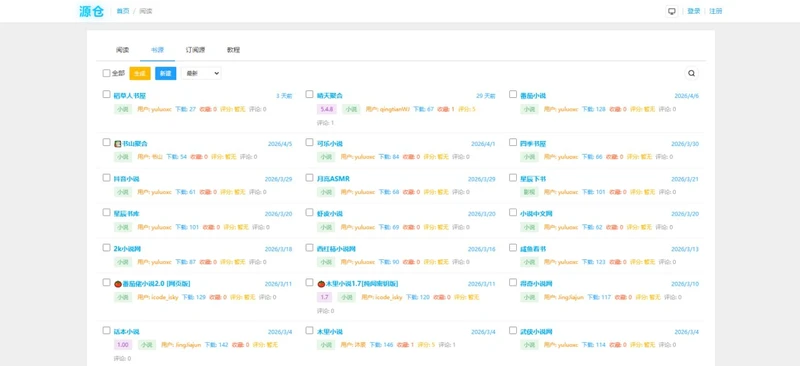Click user qingtianWJ on 晴天聚合

point(388,109)
